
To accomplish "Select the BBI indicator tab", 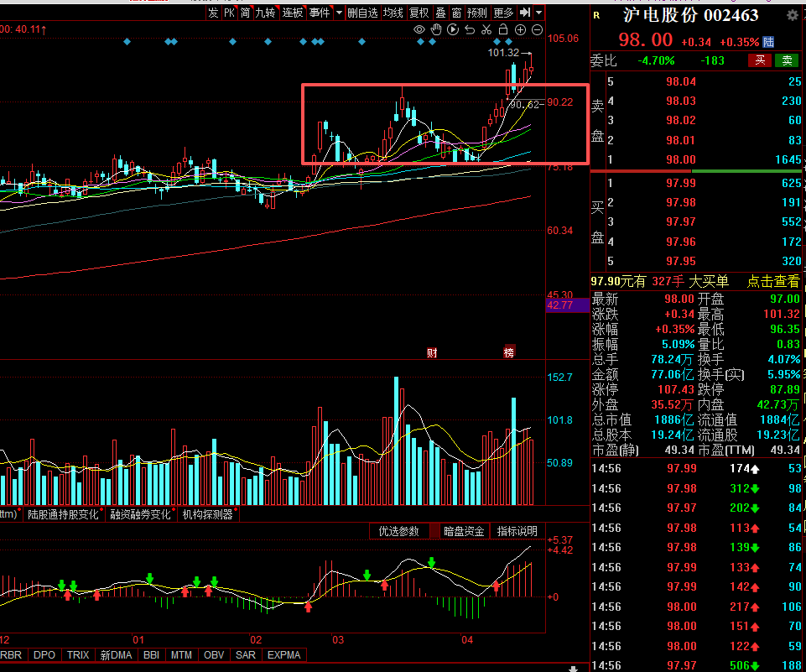I will pos(152,655).
